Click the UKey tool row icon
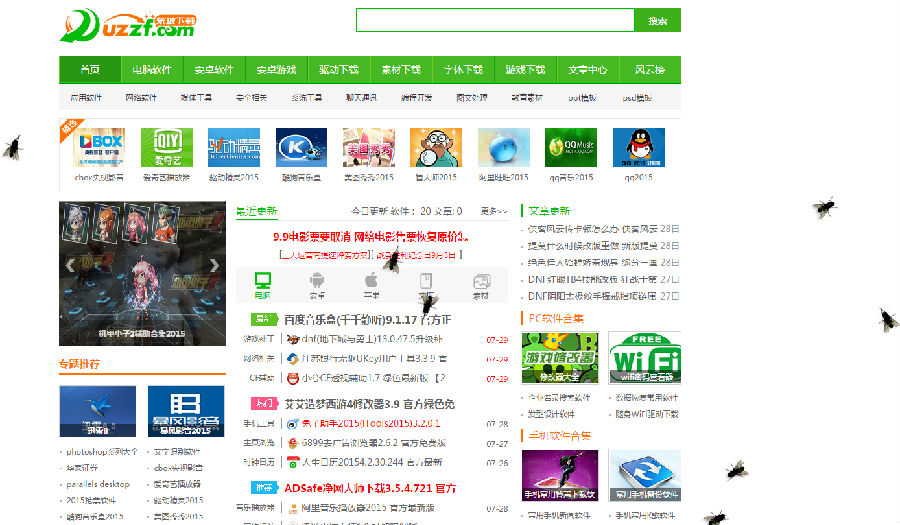900x525 pixels. [x=293, y=359]
